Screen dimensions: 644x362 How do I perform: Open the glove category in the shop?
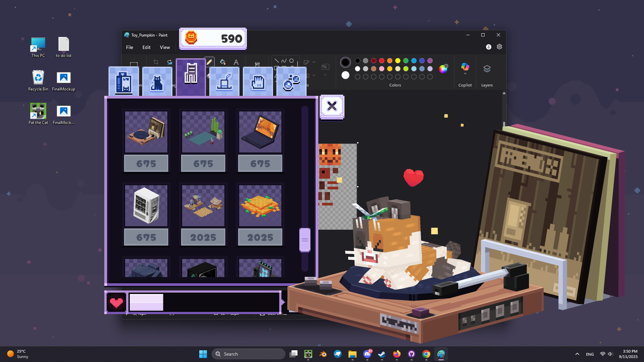point(258,80)
